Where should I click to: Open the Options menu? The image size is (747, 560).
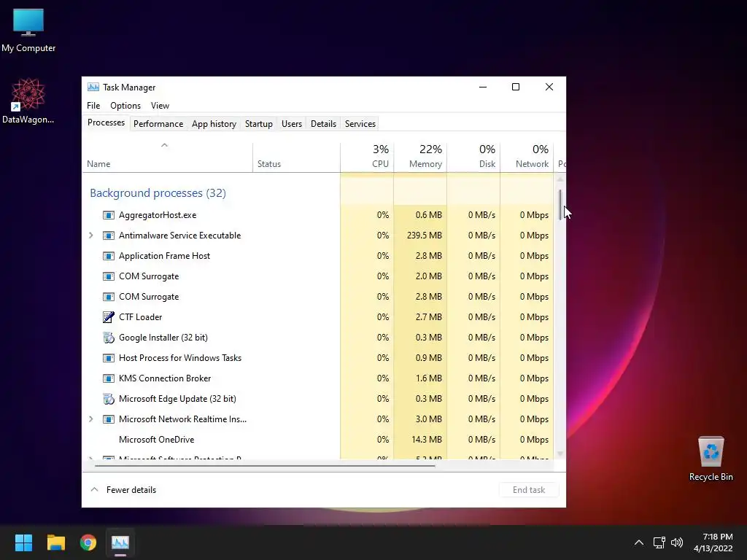point(125,106)
